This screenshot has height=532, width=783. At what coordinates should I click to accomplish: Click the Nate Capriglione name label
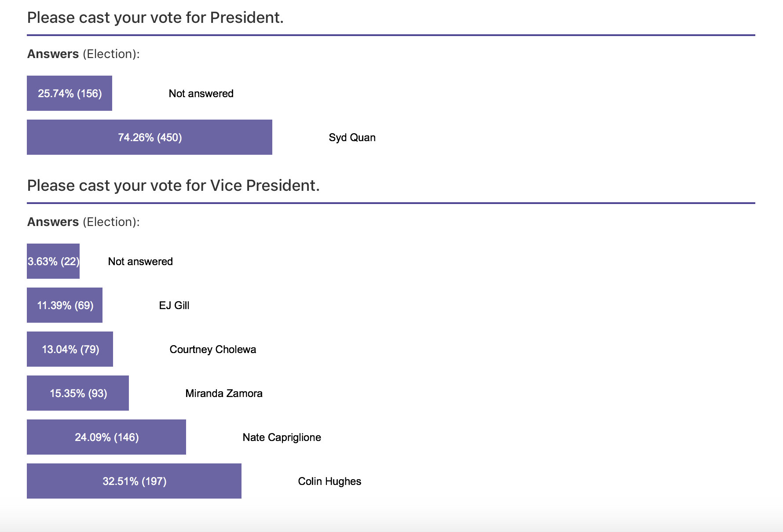point(282,437)
